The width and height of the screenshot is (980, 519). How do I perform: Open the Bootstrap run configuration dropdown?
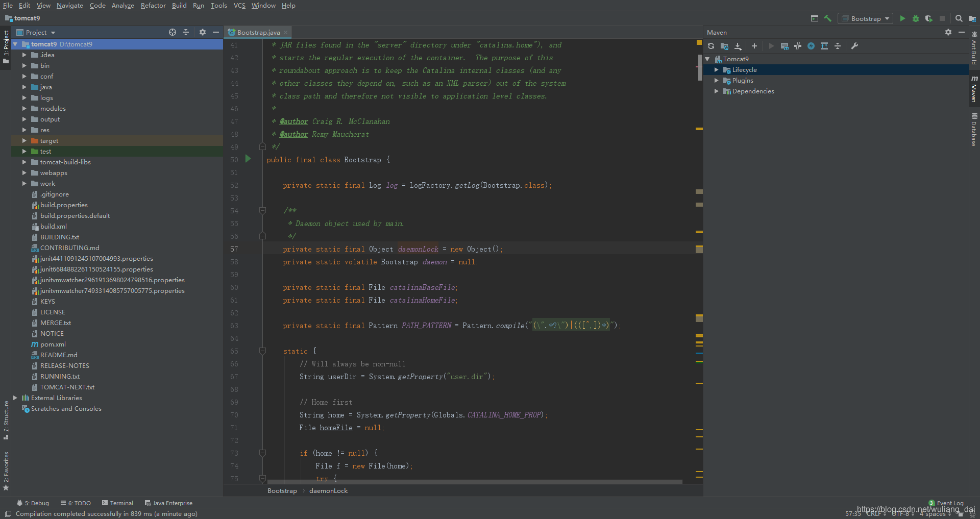866,18
